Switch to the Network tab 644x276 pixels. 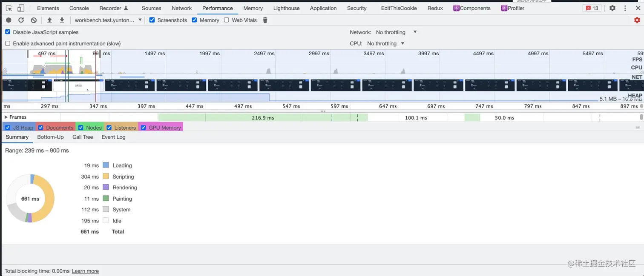182,8
